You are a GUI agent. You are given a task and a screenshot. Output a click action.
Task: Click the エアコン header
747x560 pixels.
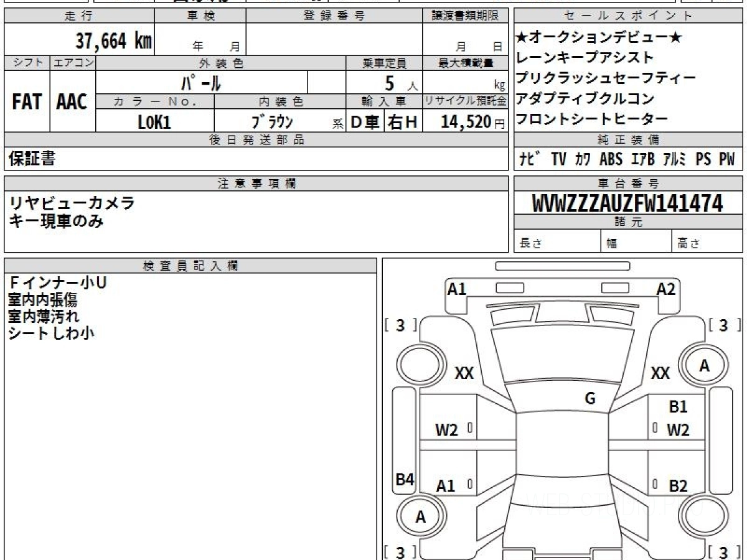pyautogui.click(x=73, y=63)
